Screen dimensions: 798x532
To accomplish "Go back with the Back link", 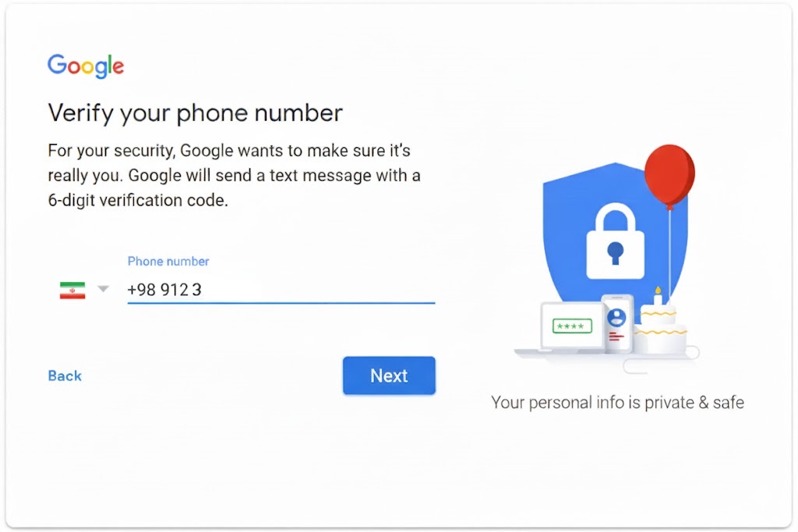I will tap(65, 376).
